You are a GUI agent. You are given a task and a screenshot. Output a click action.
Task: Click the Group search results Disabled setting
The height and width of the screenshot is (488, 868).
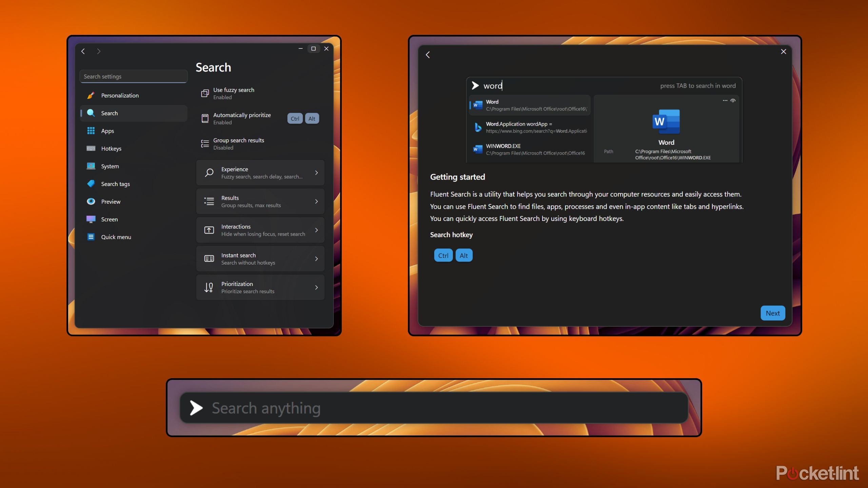pyautogui.click(x=260, y=144)
